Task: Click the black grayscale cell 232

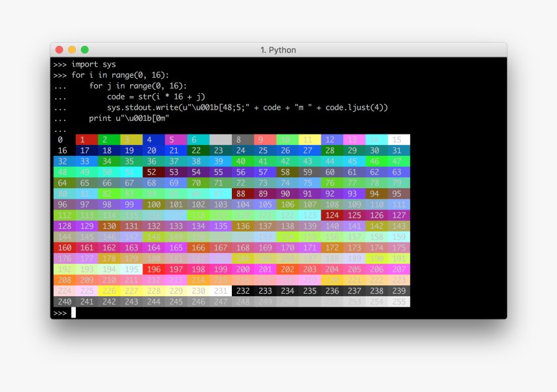Action: click(243, 291)
